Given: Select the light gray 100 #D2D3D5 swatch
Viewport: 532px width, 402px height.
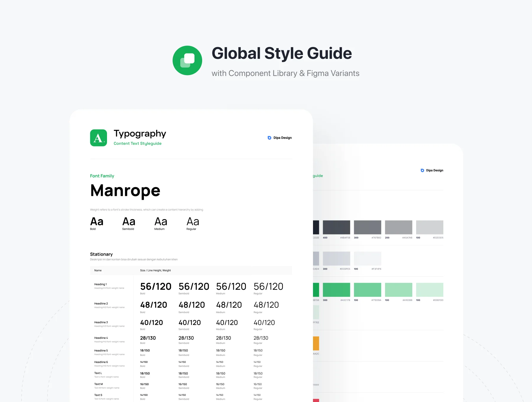Looking at the screenshot, I should [x=429, y=227].
